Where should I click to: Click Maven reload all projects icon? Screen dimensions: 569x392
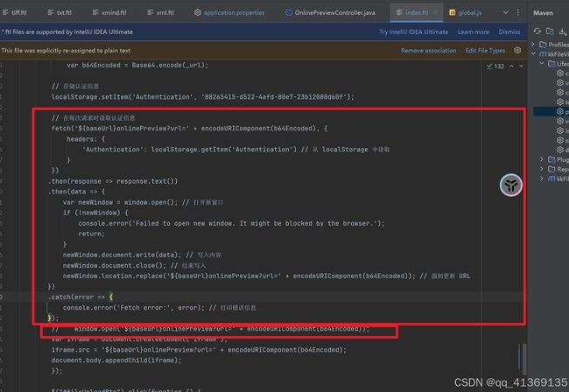point(537,31)
